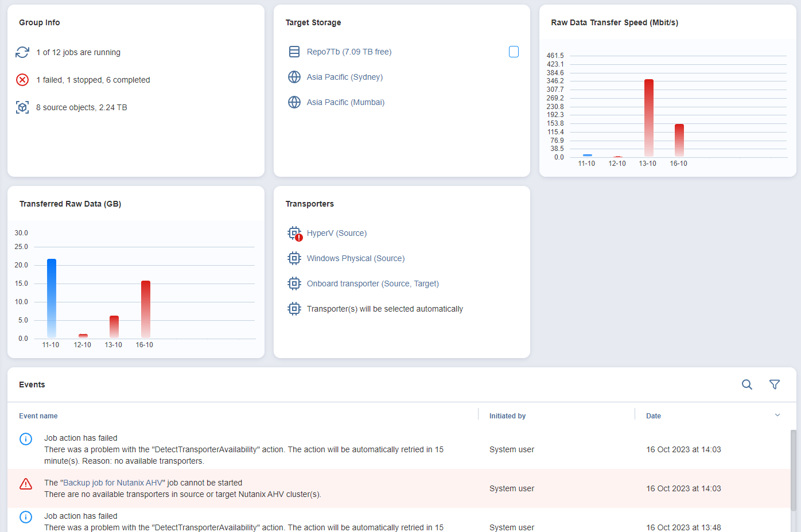Sort events by Event name column

click(x=38, y=416)
